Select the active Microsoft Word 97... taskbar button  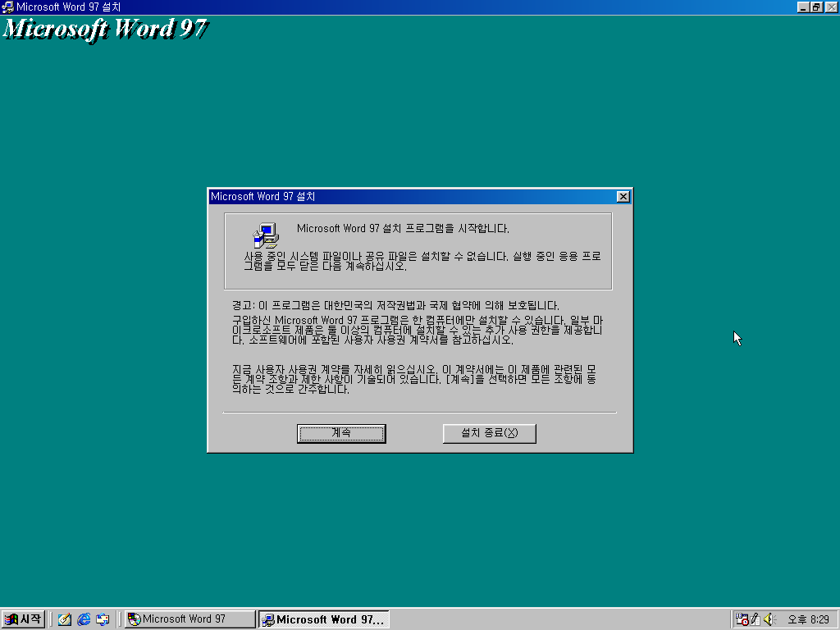click(x=323, y=619)
